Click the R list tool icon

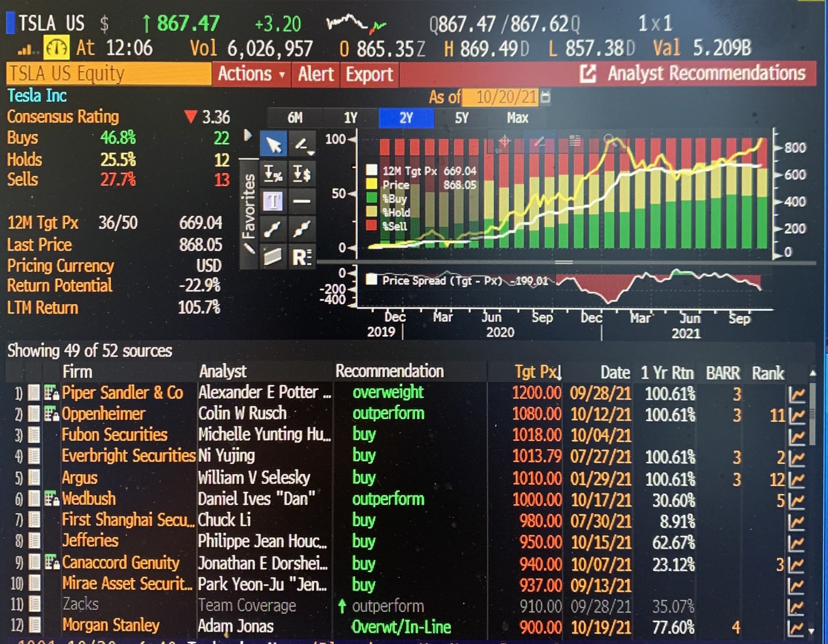point(302,257)
